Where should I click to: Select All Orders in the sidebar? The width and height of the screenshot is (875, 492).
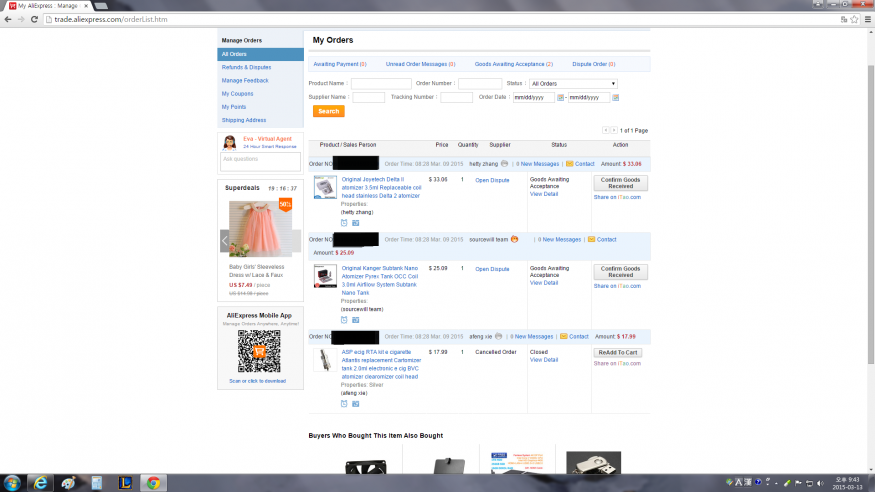point(260,54)
